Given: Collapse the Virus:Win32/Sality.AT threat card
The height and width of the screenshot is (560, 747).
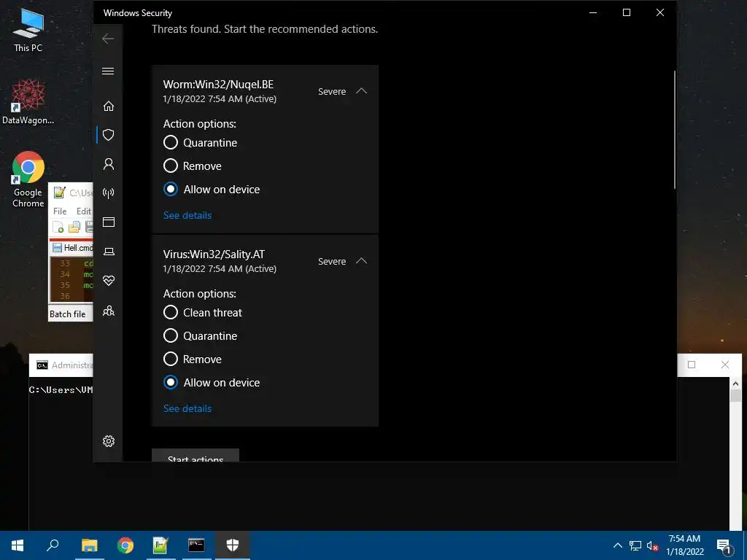Looking at the screenshot, I should click(362, 261).
